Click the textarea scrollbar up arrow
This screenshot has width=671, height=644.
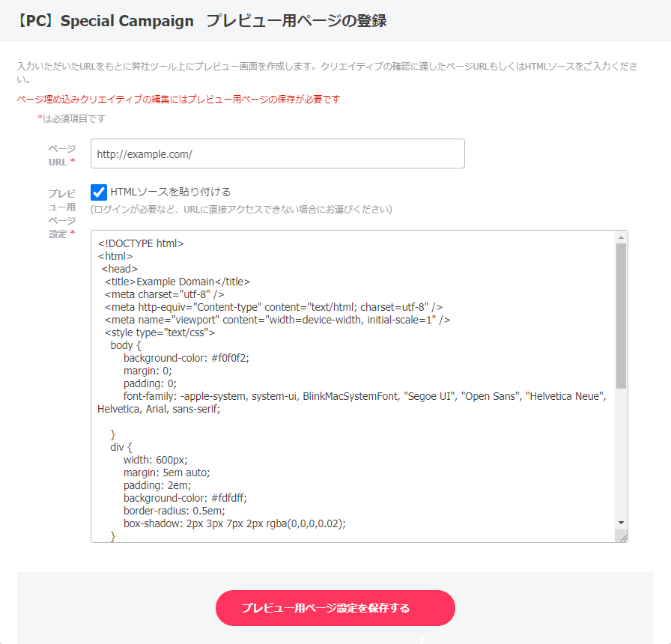coord(621,237)
